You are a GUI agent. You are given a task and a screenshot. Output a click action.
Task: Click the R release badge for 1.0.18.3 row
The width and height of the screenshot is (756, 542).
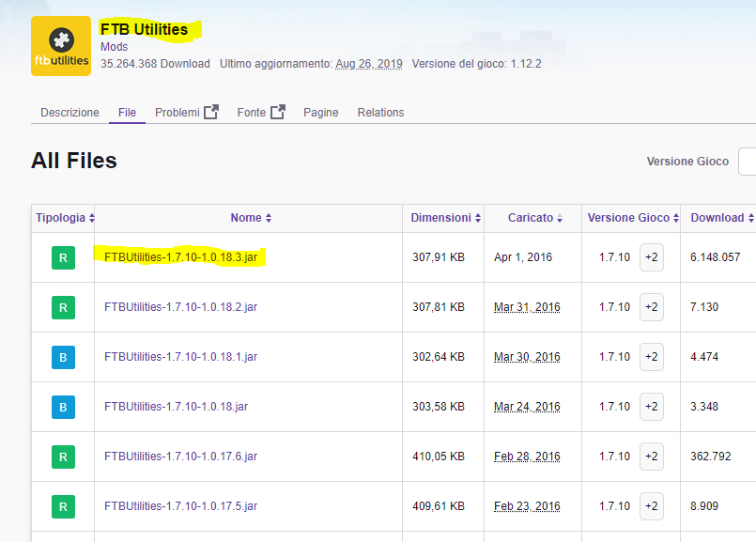coord(63,257)
